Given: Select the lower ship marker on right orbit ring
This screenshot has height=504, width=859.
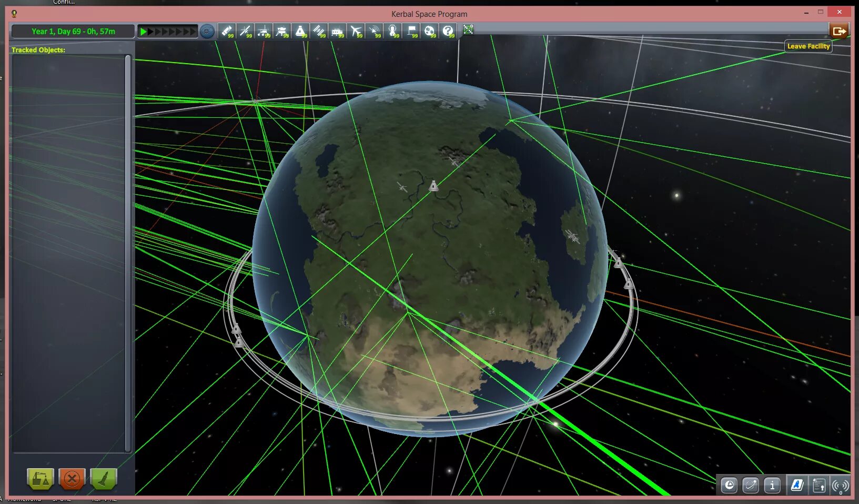Looking at the screenshot, I should tap(628, 284).
